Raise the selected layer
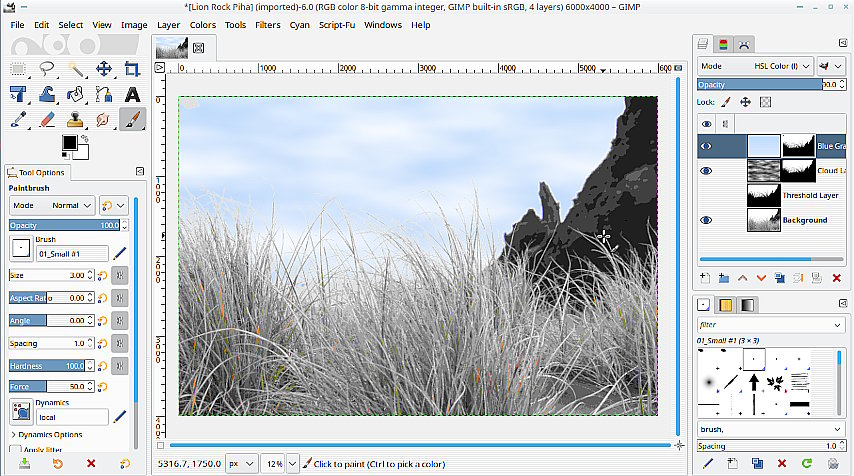 [x=742, y=278]
